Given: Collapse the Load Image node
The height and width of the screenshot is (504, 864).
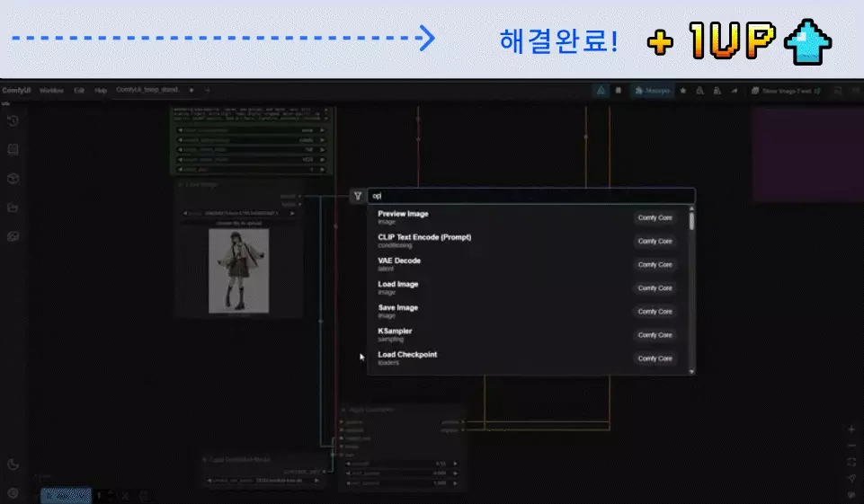Looking at the screenshot, I should (x=180, y=184).
